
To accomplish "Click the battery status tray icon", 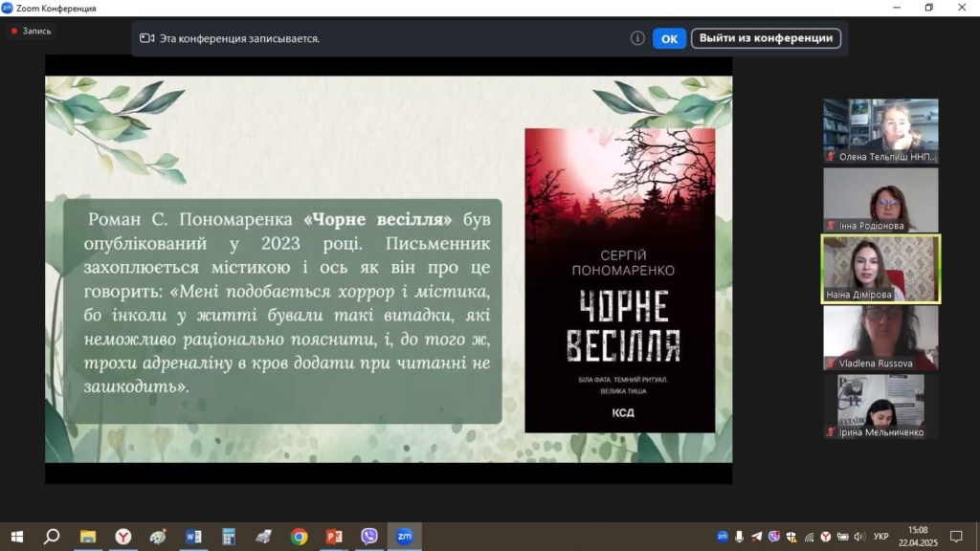I will click(x=842, y=537).
